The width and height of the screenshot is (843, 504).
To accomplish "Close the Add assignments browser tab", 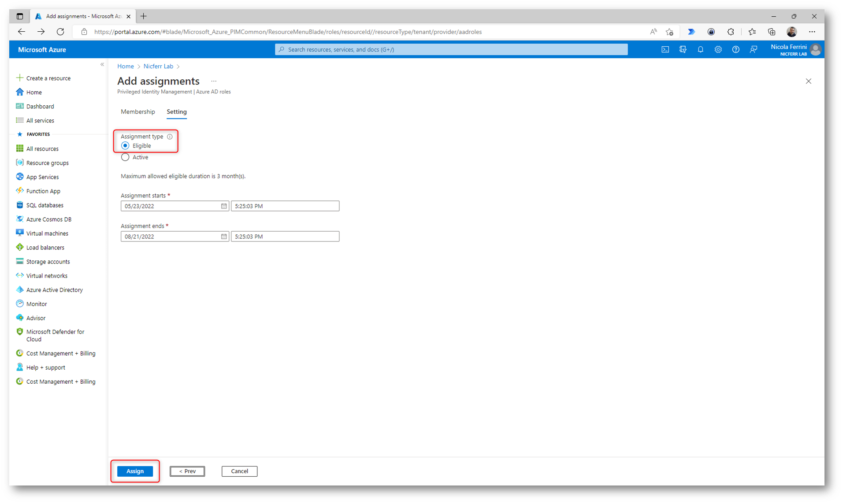I will point(128,16).
